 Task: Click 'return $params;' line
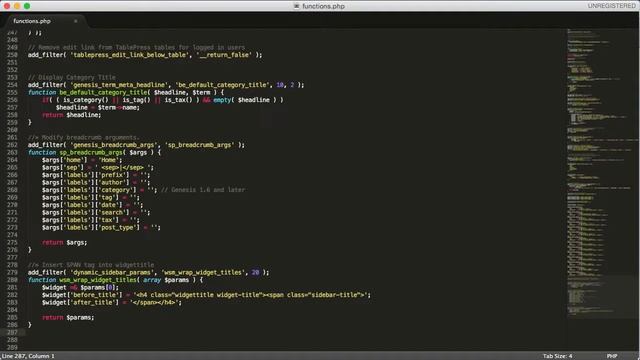68,318
